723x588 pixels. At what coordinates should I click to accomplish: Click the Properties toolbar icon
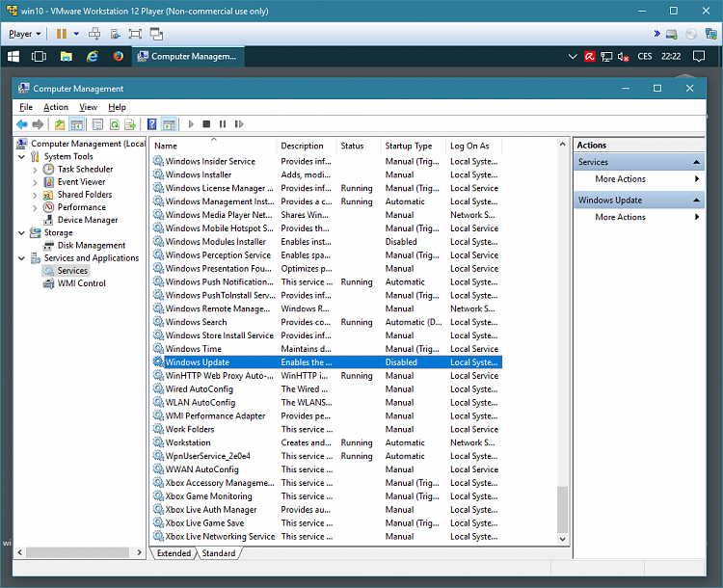click(97, 124)
